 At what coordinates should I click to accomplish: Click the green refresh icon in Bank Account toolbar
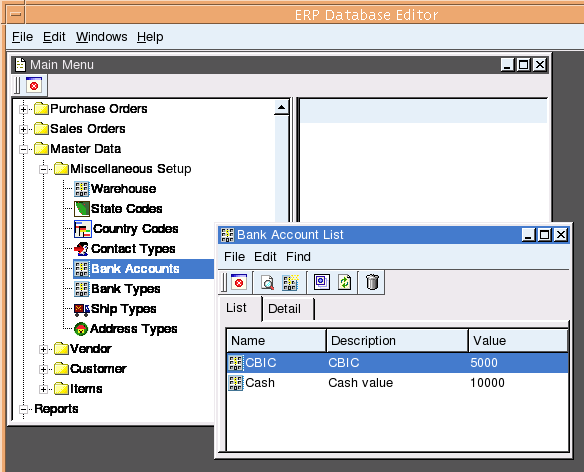(345, 282)
